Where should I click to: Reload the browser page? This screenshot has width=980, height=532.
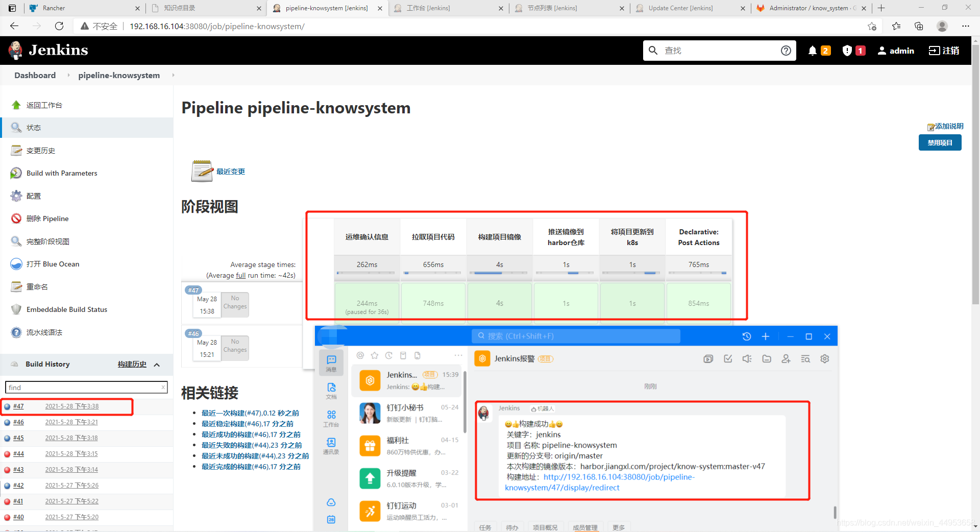(59, 26)
